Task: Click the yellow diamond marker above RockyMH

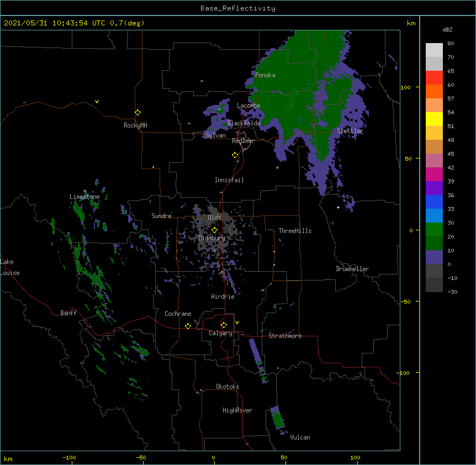Action: point(137,113)
